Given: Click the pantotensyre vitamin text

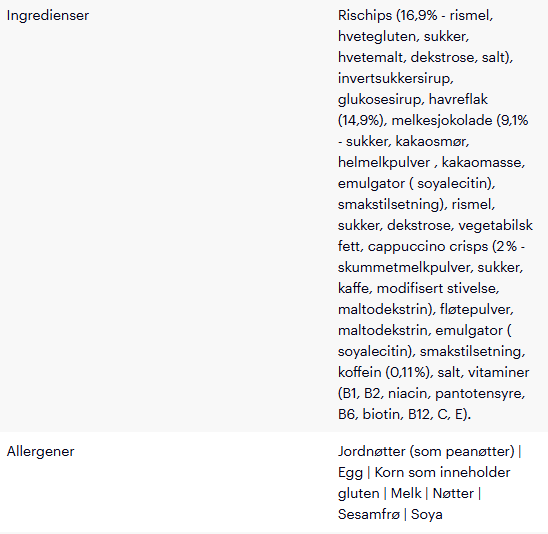Looking at the screenshot, I should coord(480,393).
